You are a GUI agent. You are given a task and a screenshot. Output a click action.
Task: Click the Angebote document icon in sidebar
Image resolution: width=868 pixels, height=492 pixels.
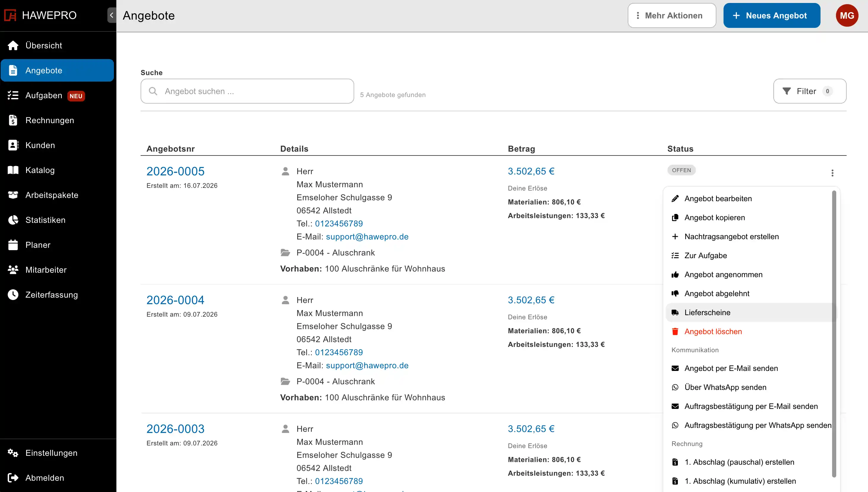click(x=13, y=70)
